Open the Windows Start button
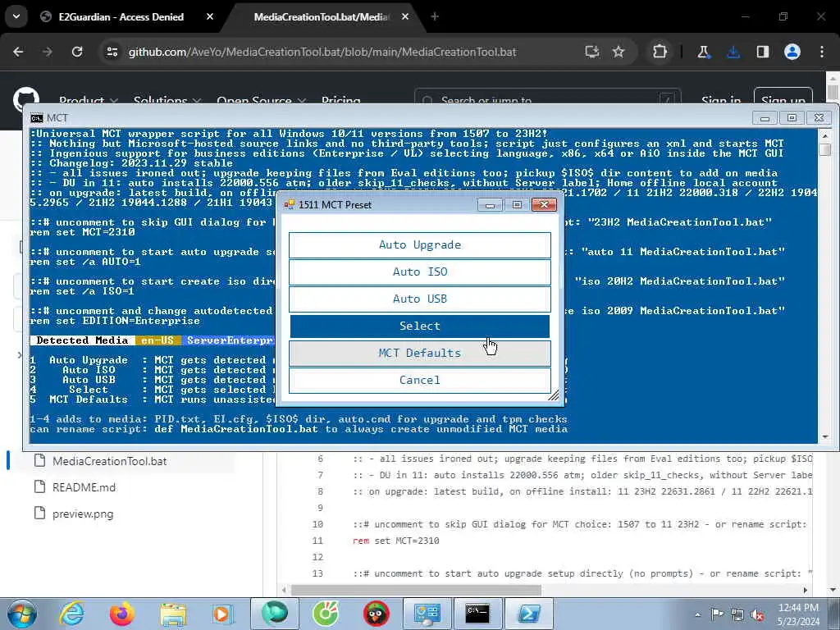 (x=22, y=614)
